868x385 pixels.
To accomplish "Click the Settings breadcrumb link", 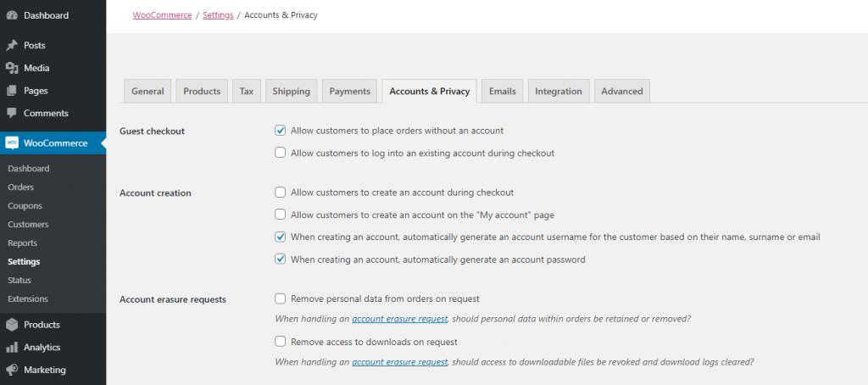I will click(x=218, y=15).
